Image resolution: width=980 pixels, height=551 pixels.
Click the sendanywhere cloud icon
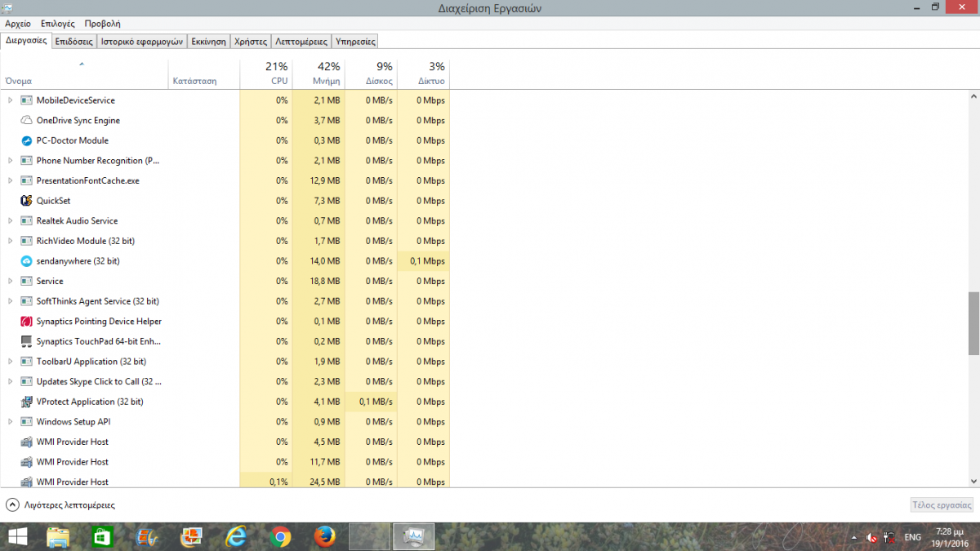[x=26, y=261]
